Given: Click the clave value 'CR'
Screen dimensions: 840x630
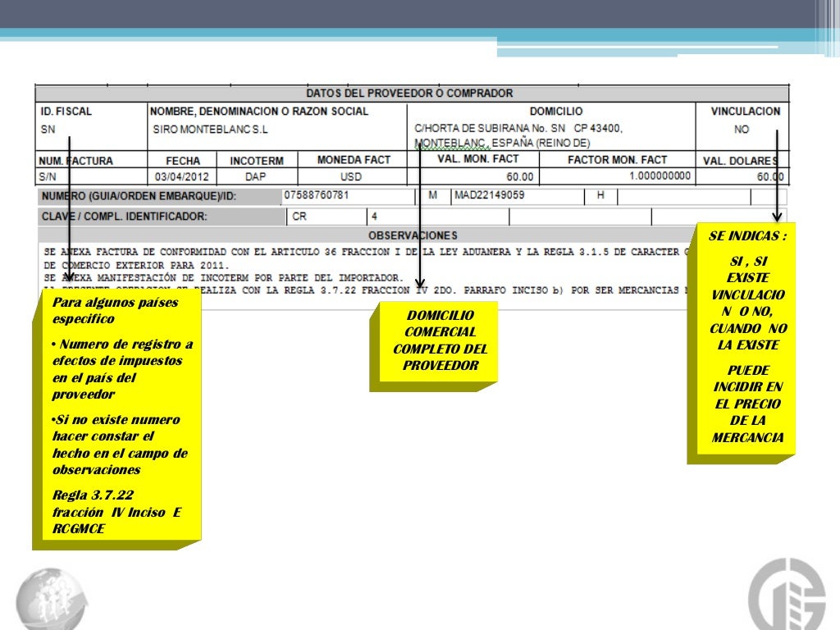Looking at the screenshot, I should (299, 217).
